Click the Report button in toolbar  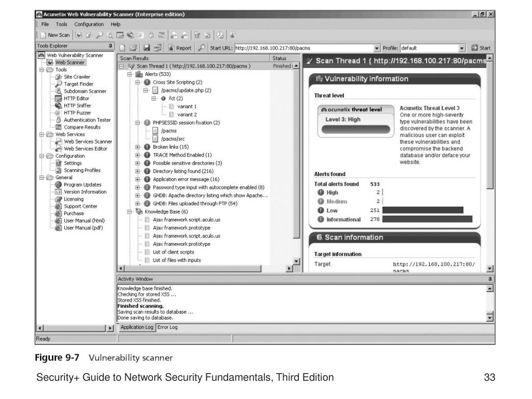181,48
